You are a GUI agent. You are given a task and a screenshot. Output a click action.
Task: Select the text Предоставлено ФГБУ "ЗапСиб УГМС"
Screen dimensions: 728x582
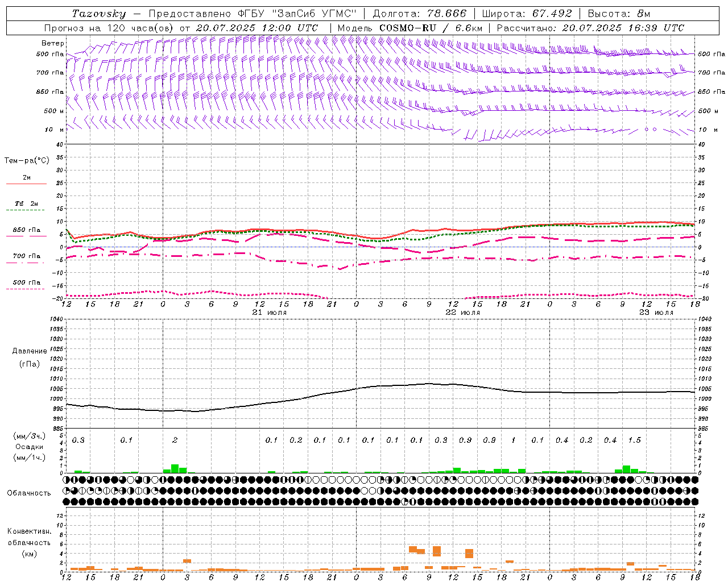click(252, 14)
